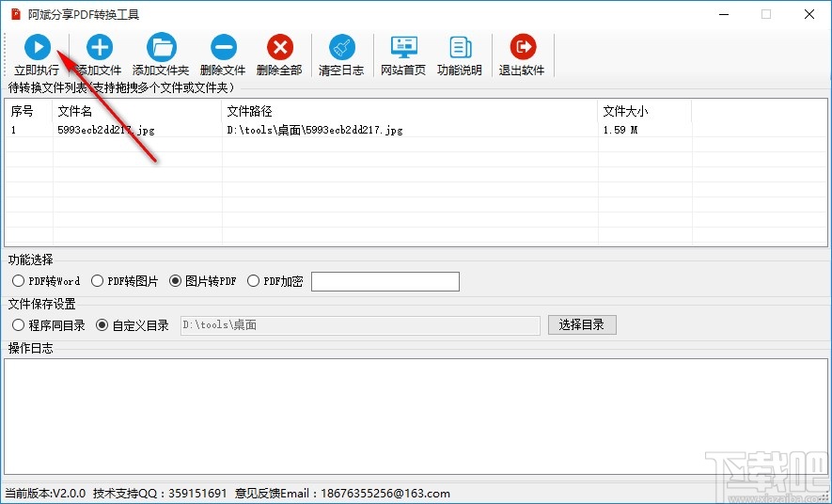Close the 阿斌分享PDF转换工具 window
The width and height of the screenshot is (832, 504).
click(x=809, y=14)
